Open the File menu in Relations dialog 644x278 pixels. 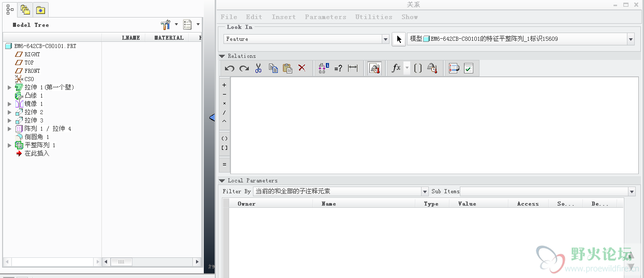coord(229,17)
